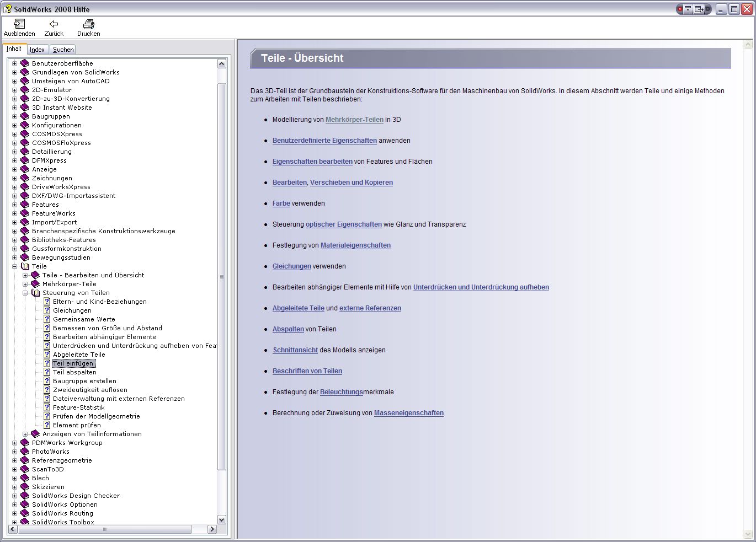Screen dimensions: 756x542
Task: Click the book icon next to Features
Action: (25, 205)
